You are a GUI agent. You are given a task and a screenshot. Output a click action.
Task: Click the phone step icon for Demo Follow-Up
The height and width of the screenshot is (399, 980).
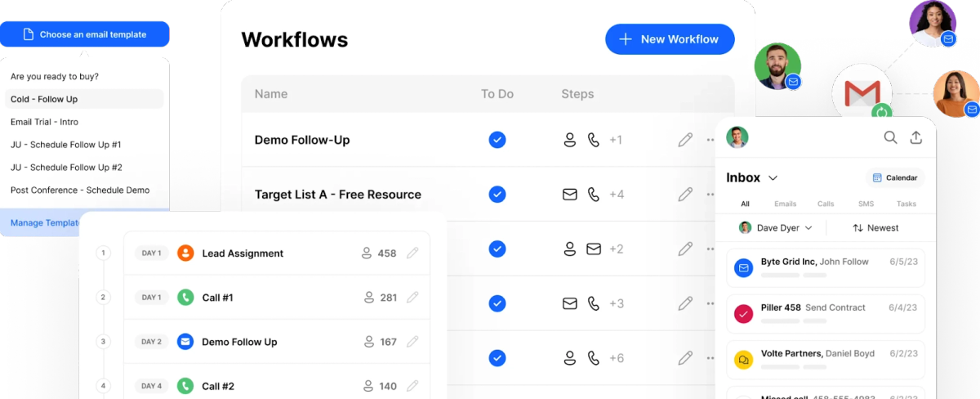point(594,140)
